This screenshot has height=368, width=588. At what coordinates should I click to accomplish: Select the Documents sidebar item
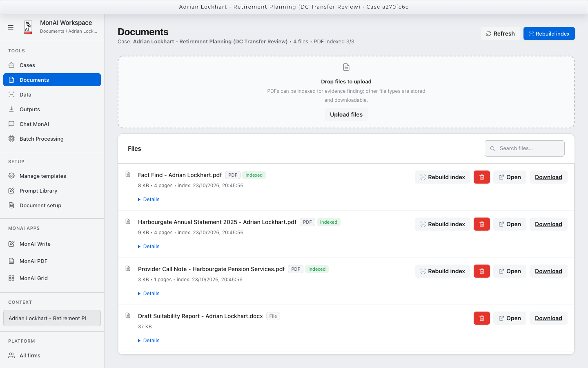[52, 80]
